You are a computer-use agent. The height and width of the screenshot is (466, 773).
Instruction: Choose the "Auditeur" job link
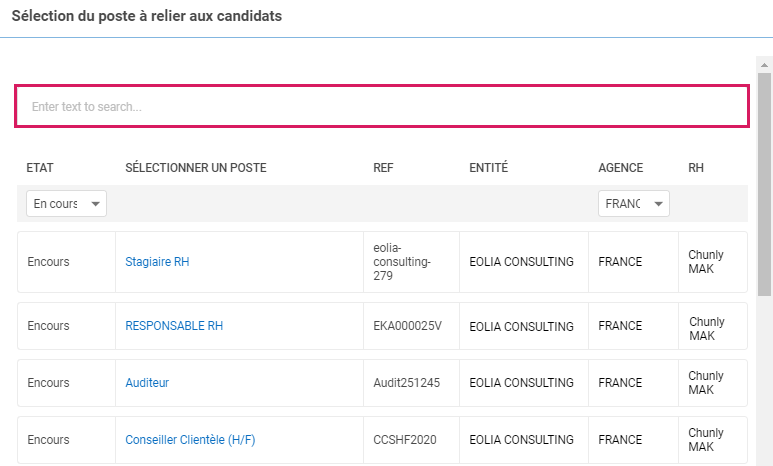tap(147, 383)
